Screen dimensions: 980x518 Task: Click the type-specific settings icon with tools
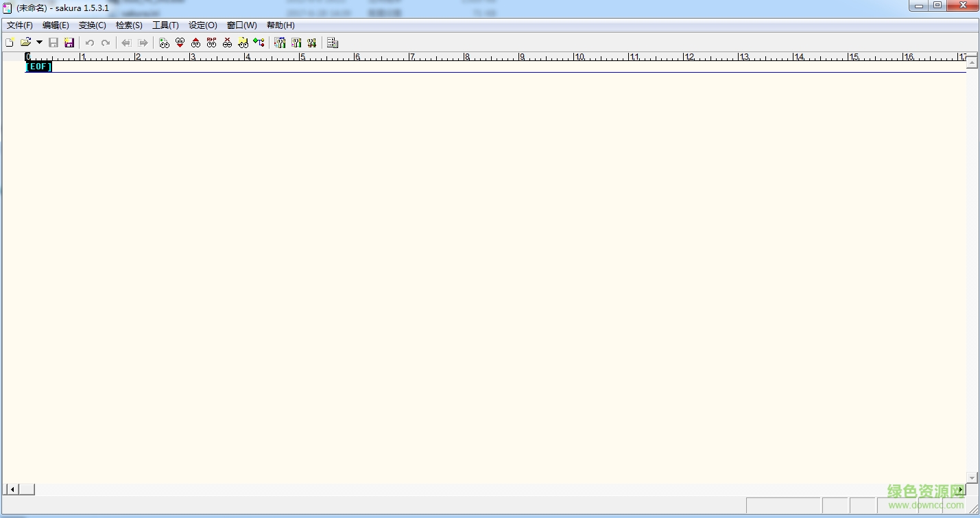pyautogui.click(x=296, y=43)
